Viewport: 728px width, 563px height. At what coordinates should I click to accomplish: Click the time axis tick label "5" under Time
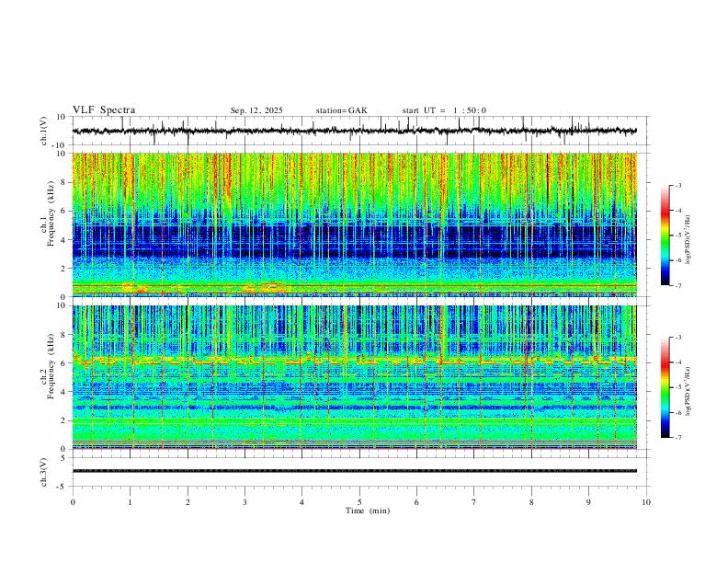pos(359,502)
